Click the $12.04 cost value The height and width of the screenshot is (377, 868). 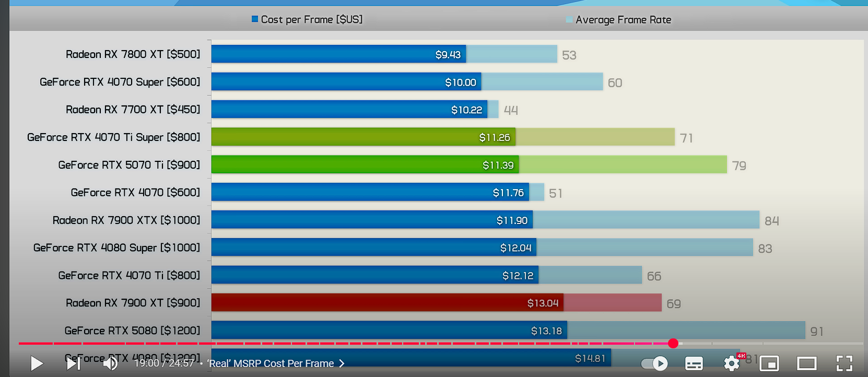tap(515, 248)
